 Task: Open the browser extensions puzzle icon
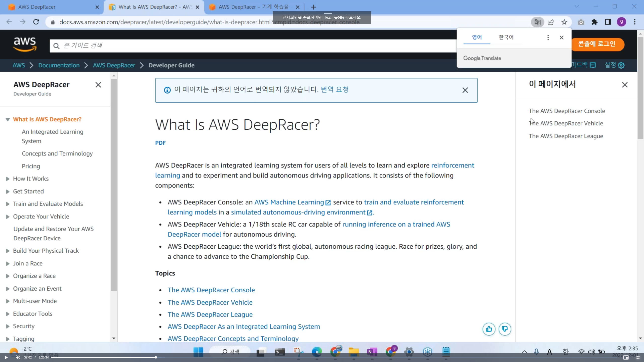[x=594, y=22]
